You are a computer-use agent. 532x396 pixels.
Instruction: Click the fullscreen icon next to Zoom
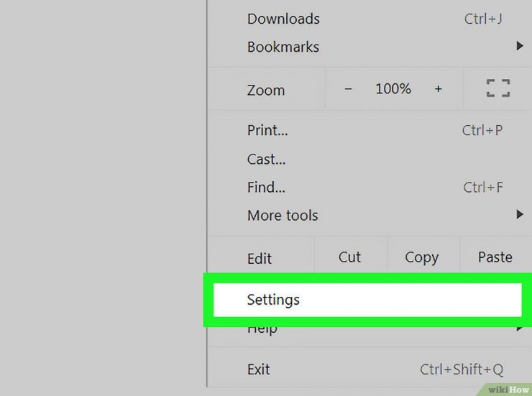[x=497, y=88]
